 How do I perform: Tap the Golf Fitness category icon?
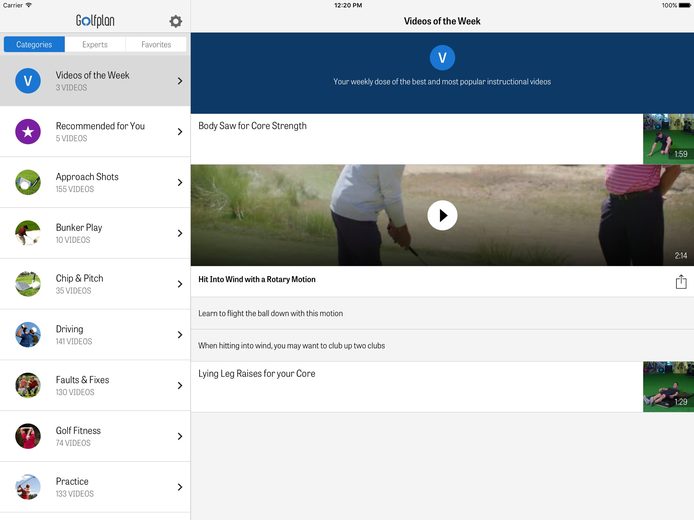[x=28, y=436]
